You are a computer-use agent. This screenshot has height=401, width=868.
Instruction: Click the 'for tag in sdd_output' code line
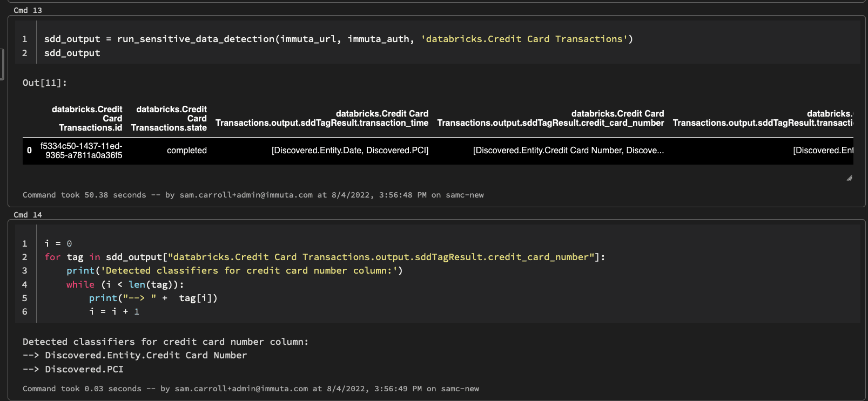(325, 257)
